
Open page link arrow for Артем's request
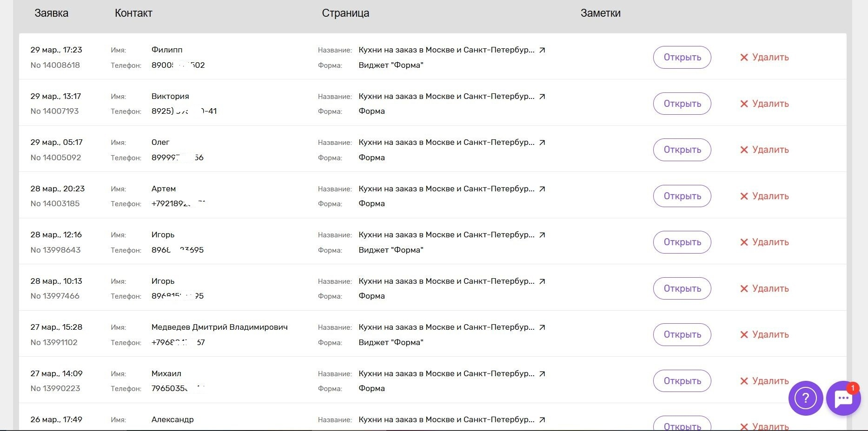click(x=542, y=189)
